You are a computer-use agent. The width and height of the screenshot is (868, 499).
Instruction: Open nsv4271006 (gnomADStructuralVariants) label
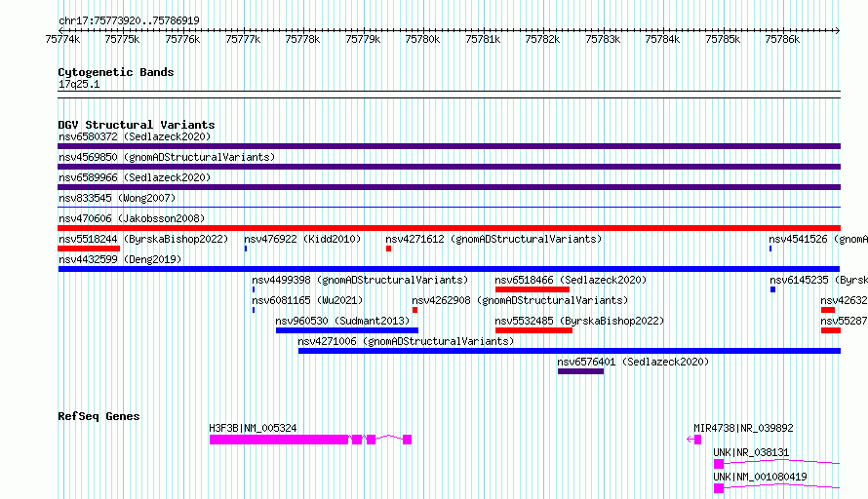click(406, 341)
